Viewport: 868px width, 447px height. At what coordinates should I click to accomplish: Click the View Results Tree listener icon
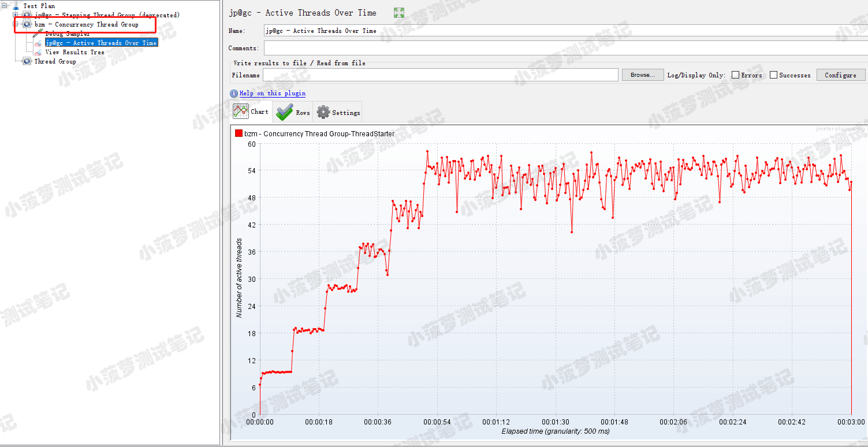pyautogui.click(x=38, y=52)
